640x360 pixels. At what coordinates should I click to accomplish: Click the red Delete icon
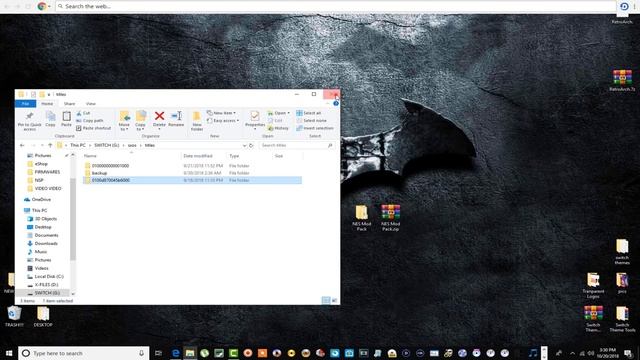[x=160, y=116]
